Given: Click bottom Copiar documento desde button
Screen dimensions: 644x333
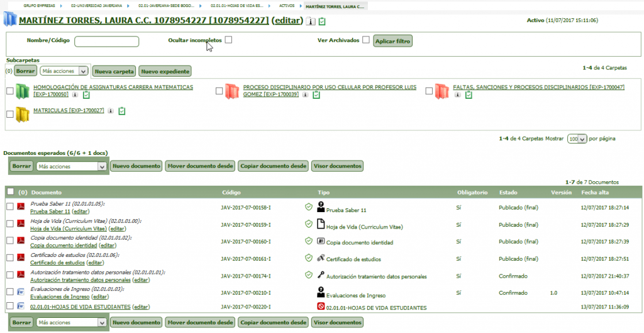Looking at the screenshot, I should click(x=274, y=322).
